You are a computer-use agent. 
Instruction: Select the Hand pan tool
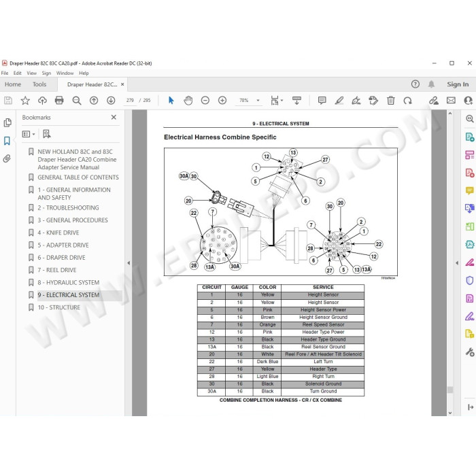188,100
